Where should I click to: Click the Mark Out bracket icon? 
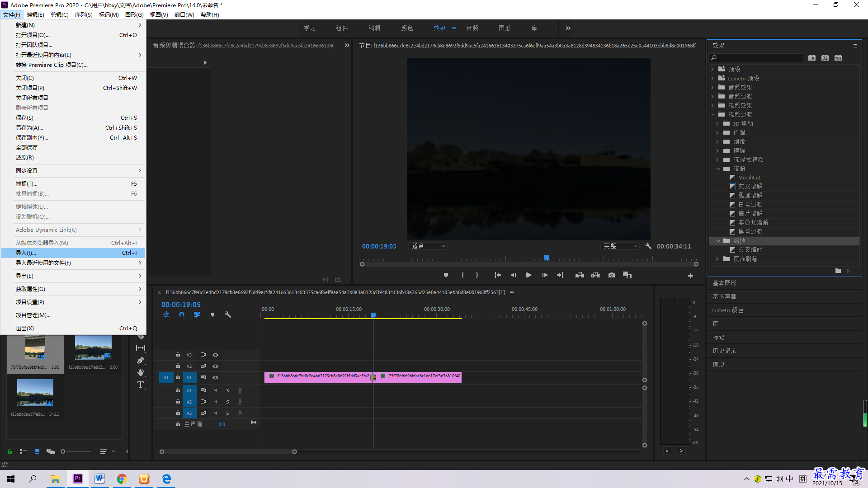(x=477, y=275)
